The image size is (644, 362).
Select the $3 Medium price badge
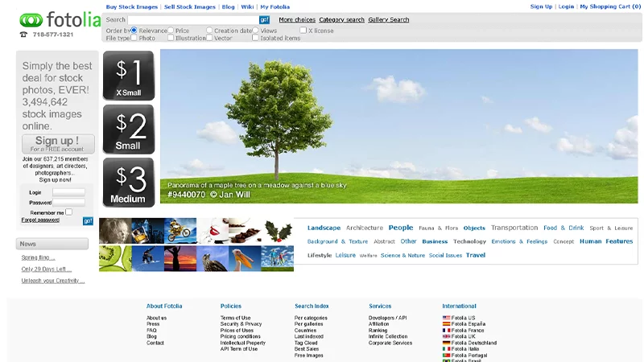[128, 183]
